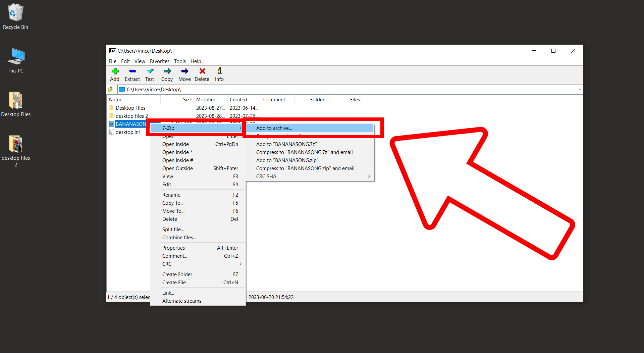Viewport: 644px width, 353px height.
Task: Open the Info toolbar icon
Action: tap(219, 74)
